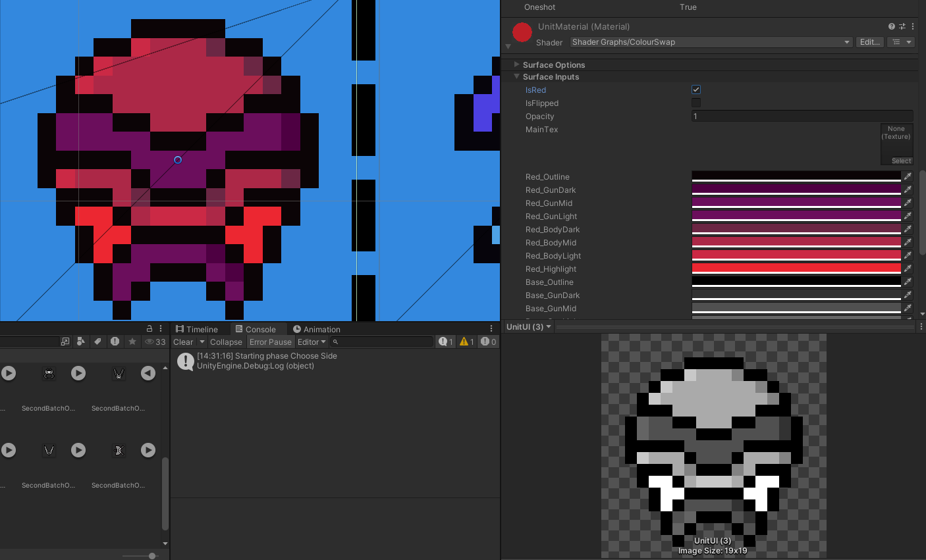Toggle the project panel lock icon
Image resolution: width=926 pixels, height=560 pixels.
(x=150, y=328)
